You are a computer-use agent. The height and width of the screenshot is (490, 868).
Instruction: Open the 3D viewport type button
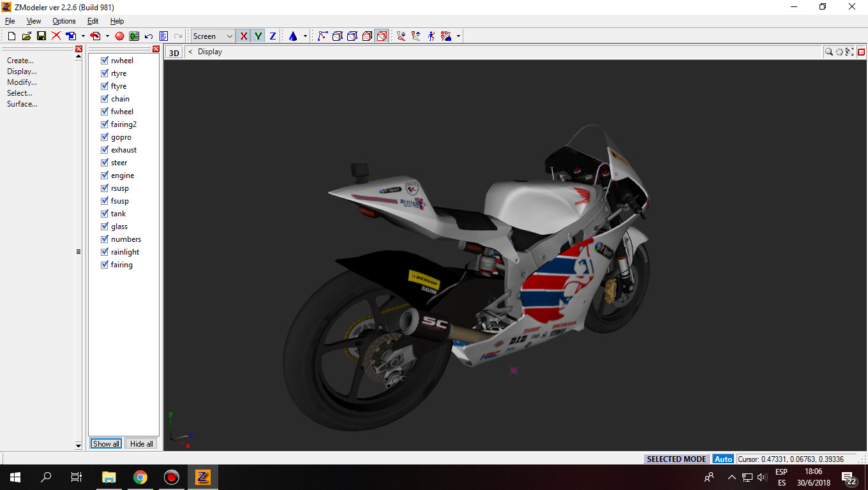click(174, 53)
